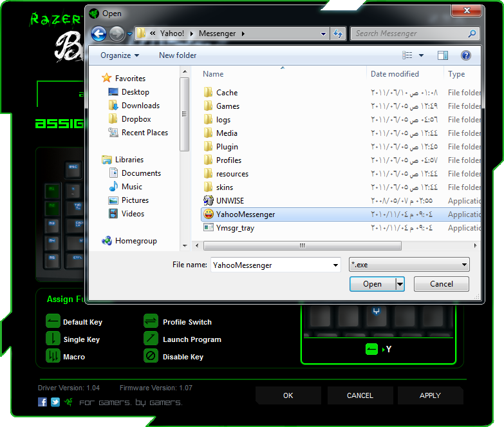Open Dropbox in Favorites
Viewport: 504px width, 427px height.
coord(129,119)
